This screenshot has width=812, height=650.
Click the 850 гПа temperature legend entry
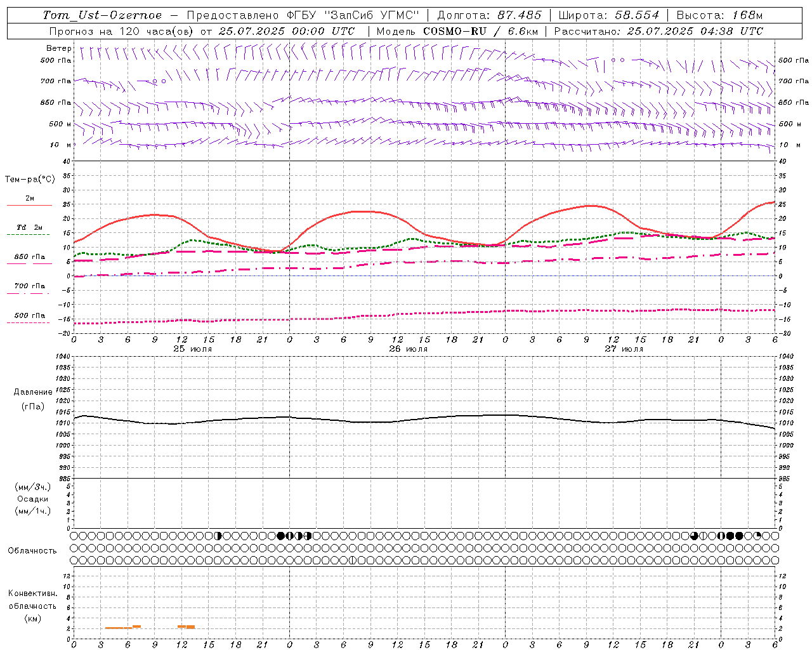click(x=30, y=257)
